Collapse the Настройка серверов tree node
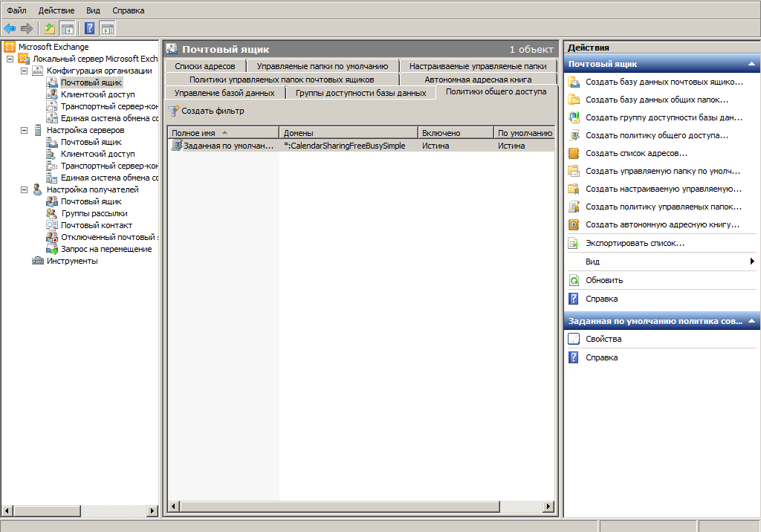This screenshot has height=532, width=761. click(x=24, y=130)
